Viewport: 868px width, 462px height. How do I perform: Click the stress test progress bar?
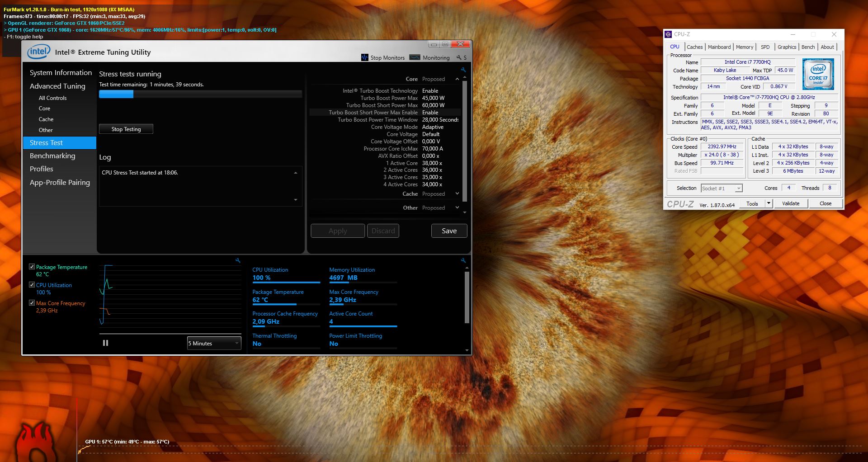[200, 94]
